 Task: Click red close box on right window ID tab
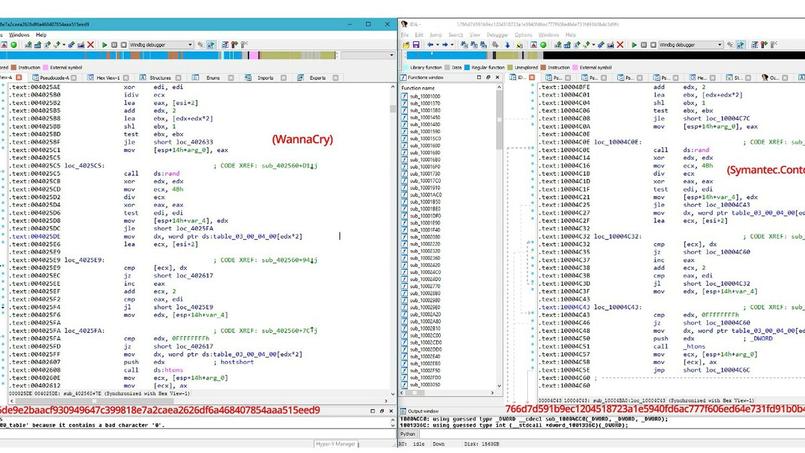pos(532,78)
